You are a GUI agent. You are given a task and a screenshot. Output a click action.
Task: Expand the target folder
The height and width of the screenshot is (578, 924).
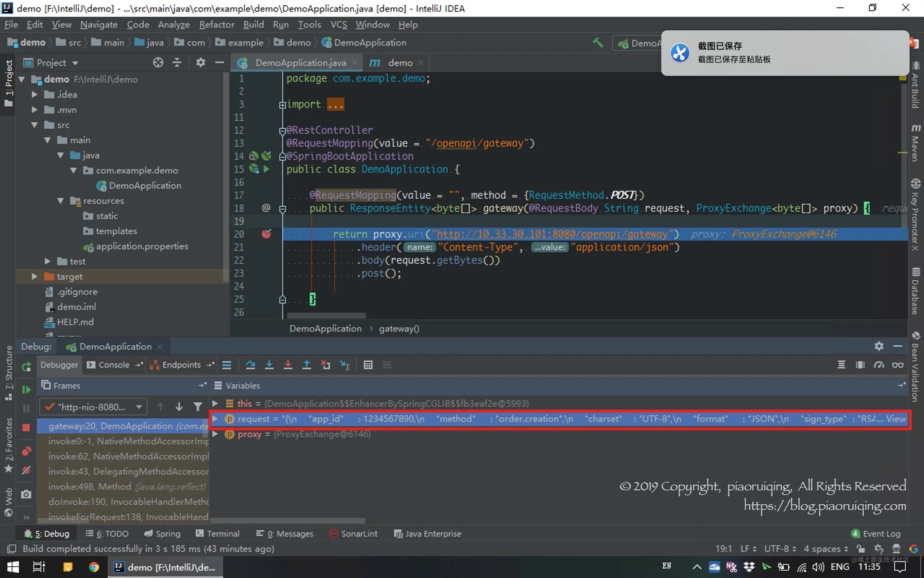(34, 276)
